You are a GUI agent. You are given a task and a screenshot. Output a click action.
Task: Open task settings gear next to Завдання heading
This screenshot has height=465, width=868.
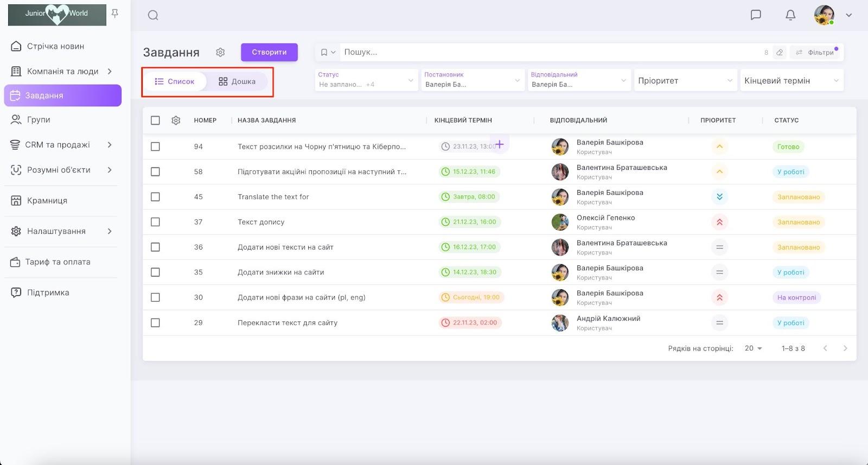(220, 52)
